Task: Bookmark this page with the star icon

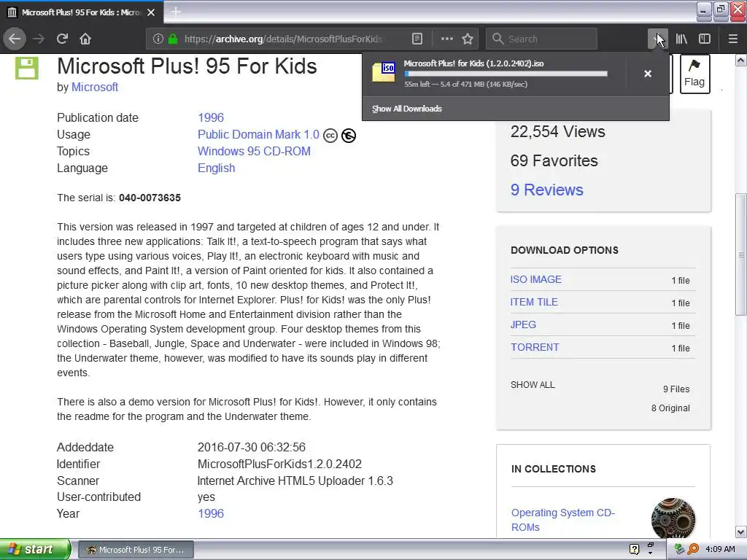Action: pos(468,39)
